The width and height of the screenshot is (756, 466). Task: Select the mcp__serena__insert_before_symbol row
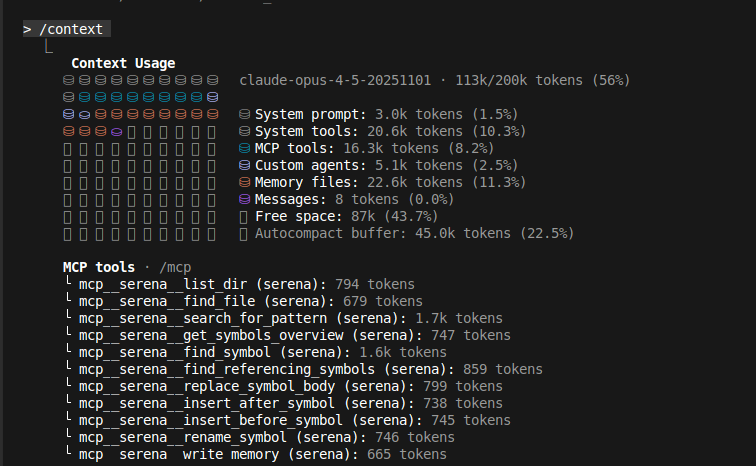click(x=287, y=420)
